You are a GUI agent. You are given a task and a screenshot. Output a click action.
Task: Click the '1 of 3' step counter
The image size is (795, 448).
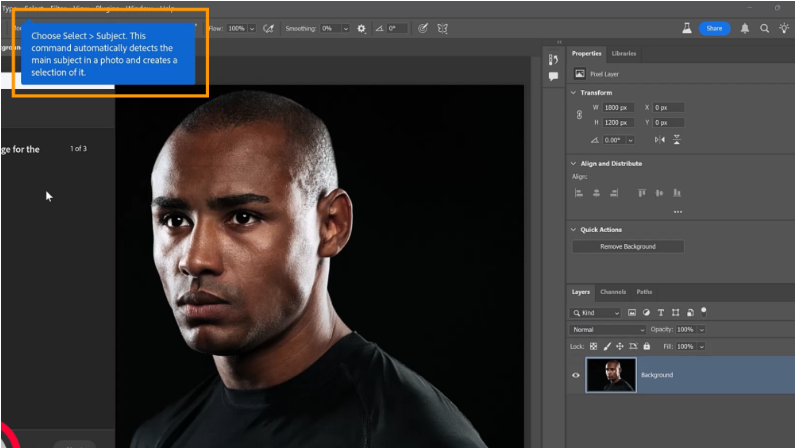pyautogui.click(x=78, y=148)
